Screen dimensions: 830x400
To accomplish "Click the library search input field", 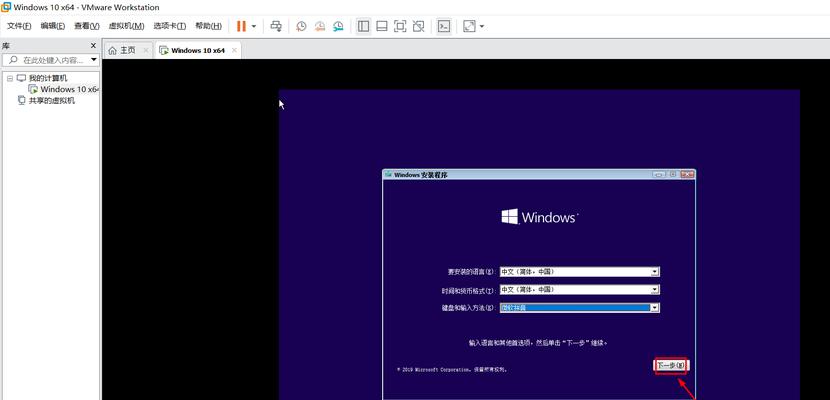I will 50,60.
